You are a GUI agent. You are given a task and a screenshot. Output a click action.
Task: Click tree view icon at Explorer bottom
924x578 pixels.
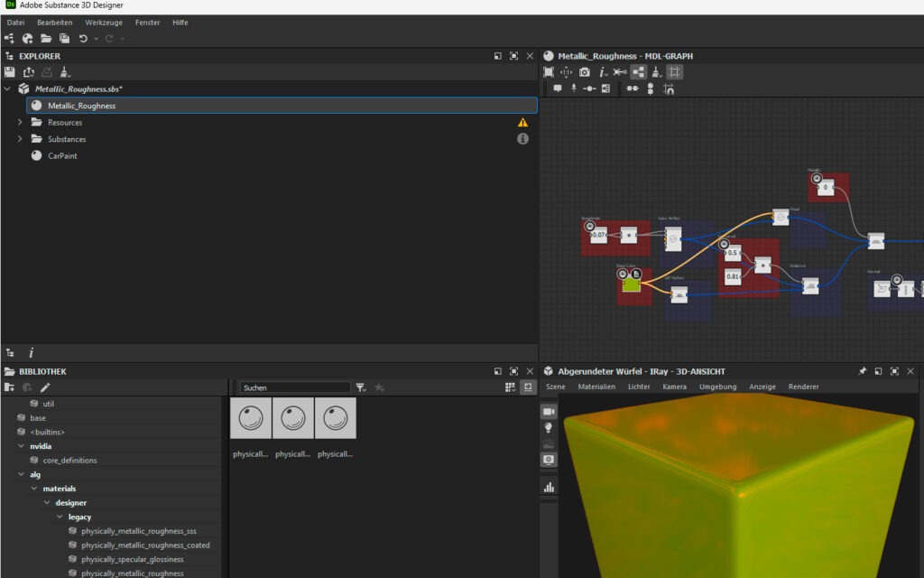(10, 353)
